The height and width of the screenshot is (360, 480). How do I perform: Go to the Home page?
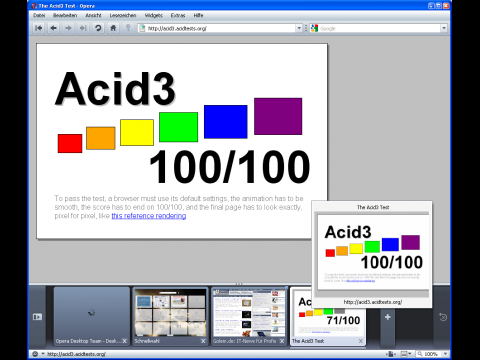(x=113, y=28)
